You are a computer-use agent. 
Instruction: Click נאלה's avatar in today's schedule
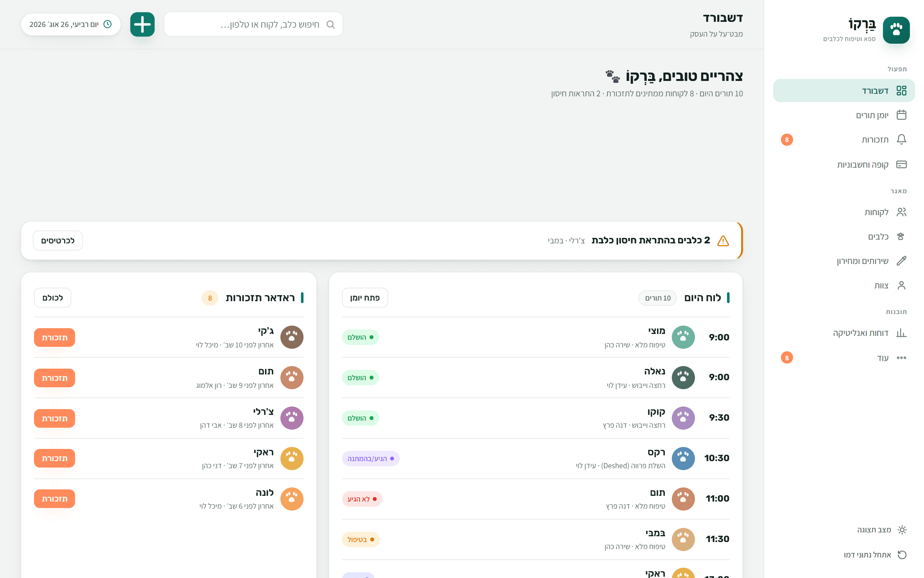pyautogui.click(x=683, y=378)
